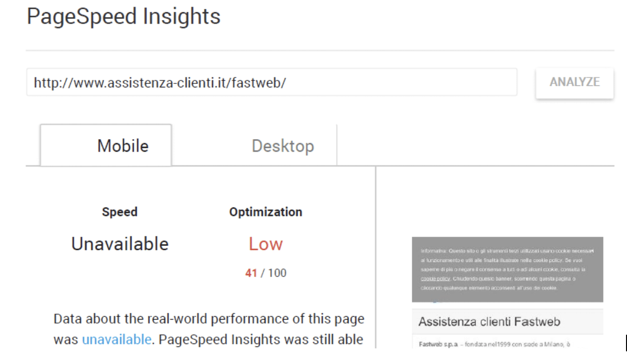
Task: Open the blue "unavailable" link
Action: click(x=116, y=339)
